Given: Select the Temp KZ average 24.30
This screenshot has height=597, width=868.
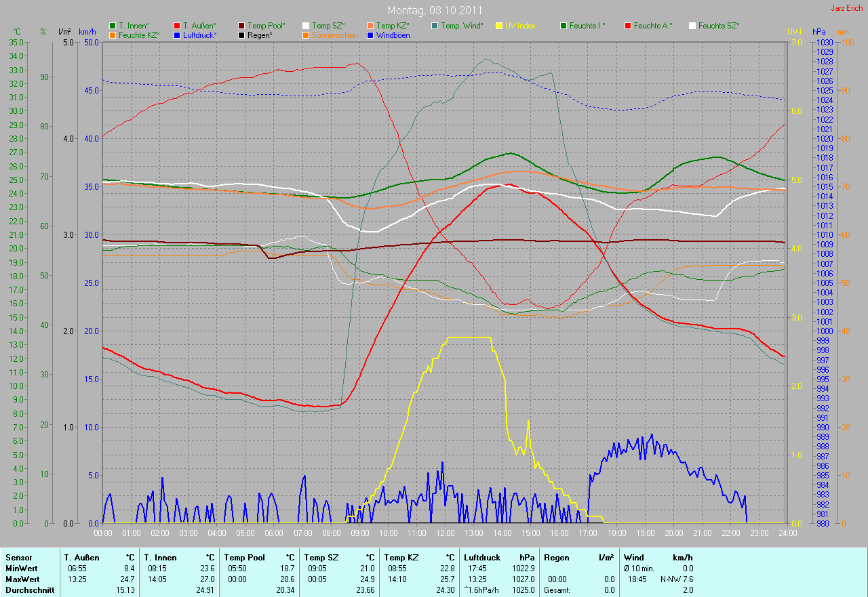Looking at the screenshot, I should pos(445,590).
